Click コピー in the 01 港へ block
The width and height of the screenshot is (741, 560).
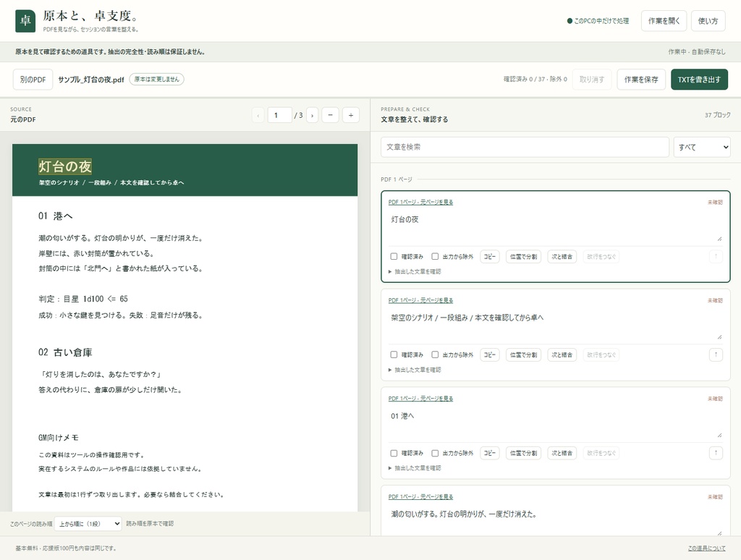490,453
